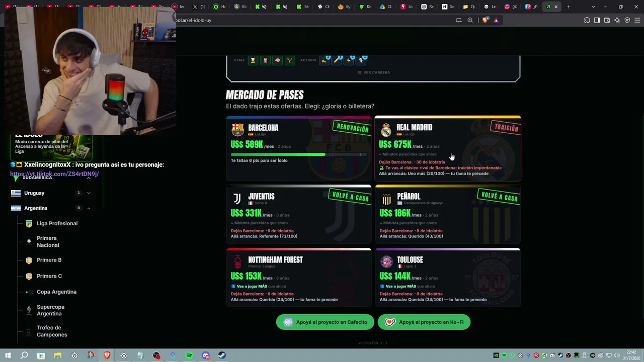This screenshot has height=362, width=644.
Task: Open Steam from the taskbar
Action: 222,355
